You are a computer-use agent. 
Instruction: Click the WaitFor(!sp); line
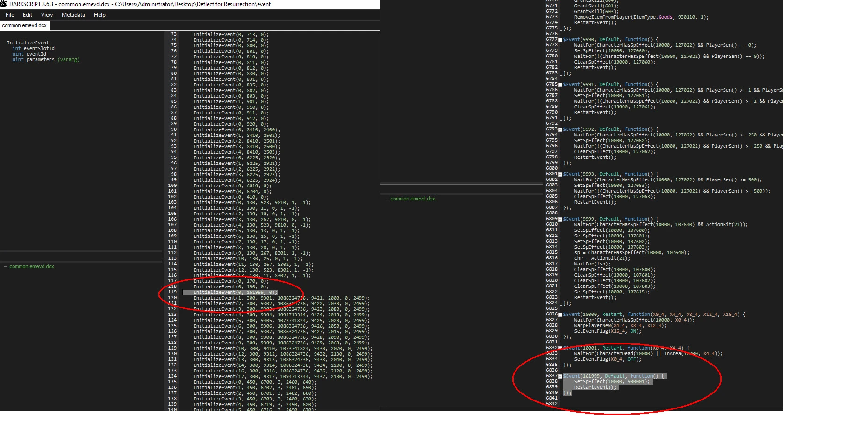point(592,264)
